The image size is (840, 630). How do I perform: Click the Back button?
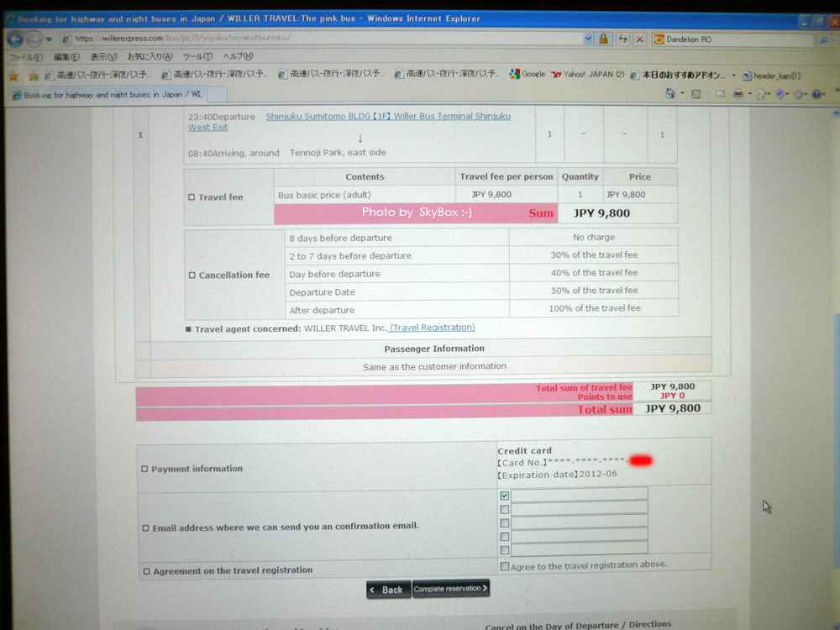click(x=388, y=590)
